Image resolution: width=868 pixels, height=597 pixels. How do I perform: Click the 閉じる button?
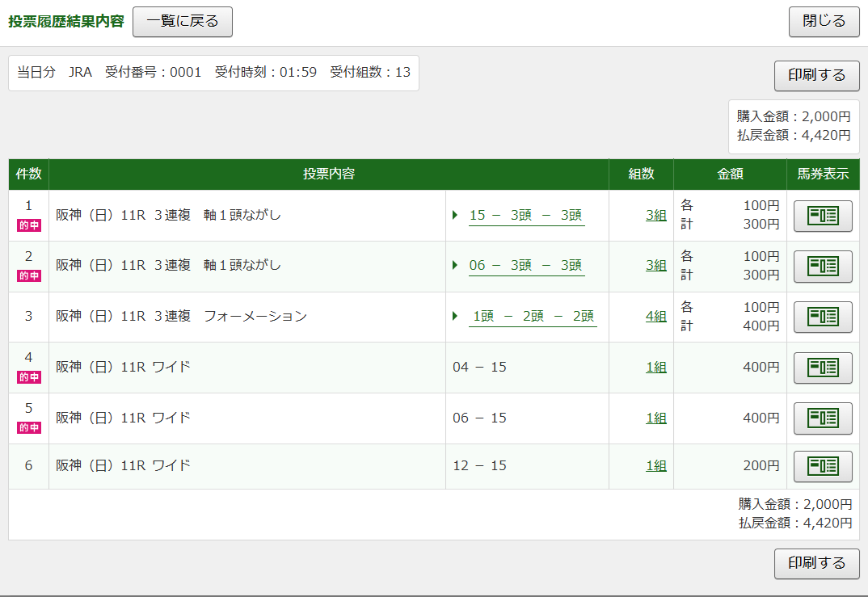(x=824, y=22)
